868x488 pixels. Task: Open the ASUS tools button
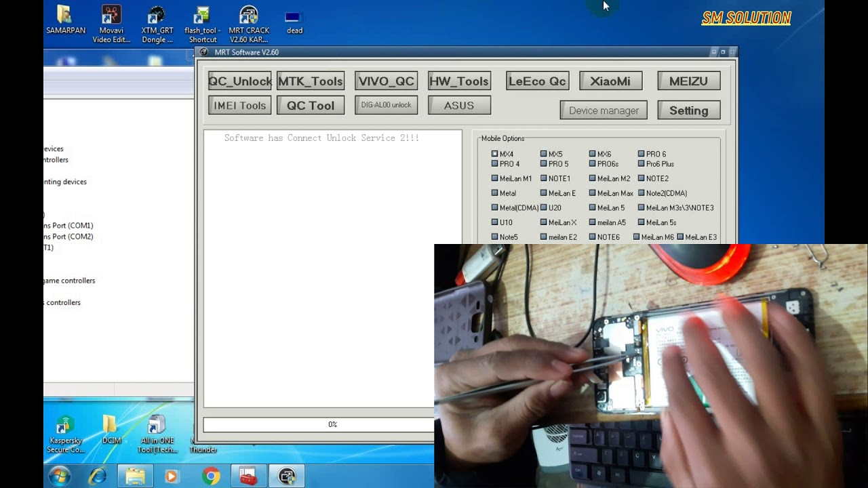click(459, 106)
